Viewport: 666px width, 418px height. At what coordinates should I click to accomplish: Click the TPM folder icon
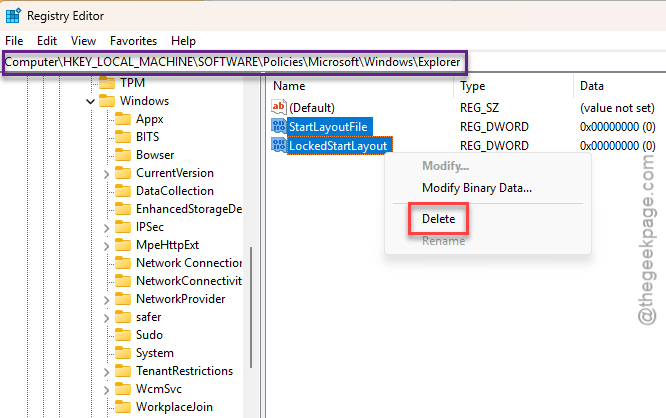click(107, 82)
